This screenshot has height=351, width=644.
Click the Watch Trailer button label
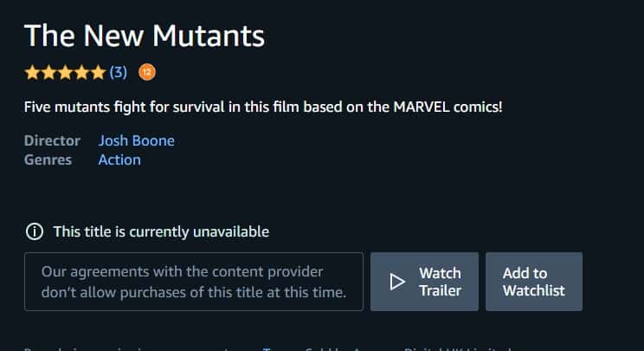(x=441, y=282)
